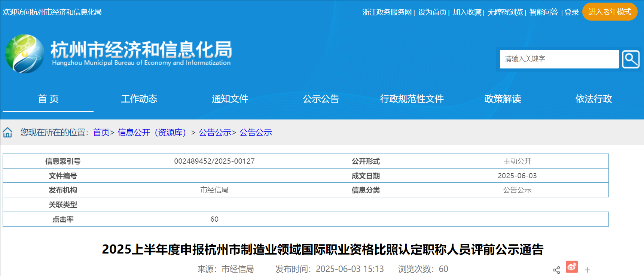Click the 市经信局 cell in the table
This screenshot has width=644, height=276.
point(214,190)
